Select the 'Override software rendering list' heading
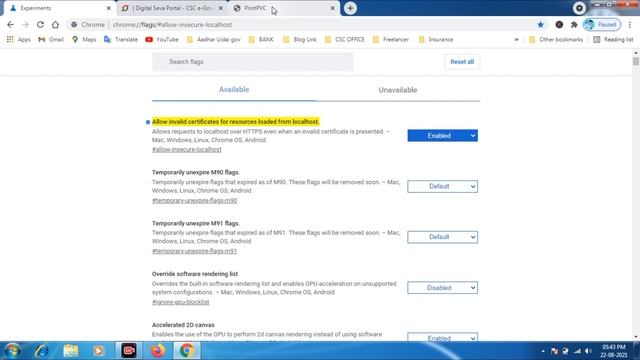The height and width of the screenshot is (360, 640). pyautogui.click(x=195, y=274)
